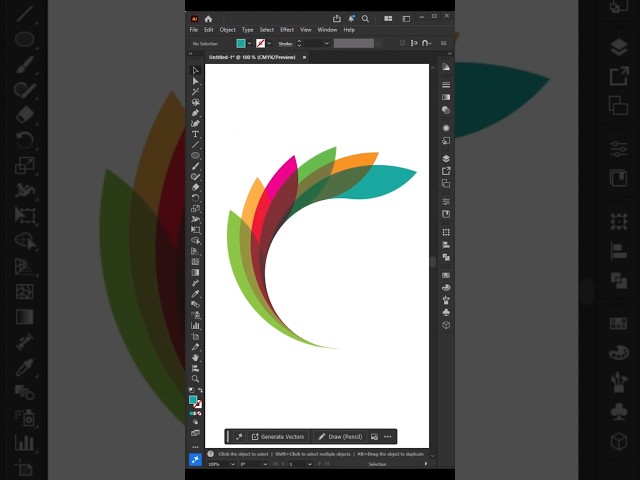Open the Swatches panel icon
640x480 pixels.
tap(446, 275)
